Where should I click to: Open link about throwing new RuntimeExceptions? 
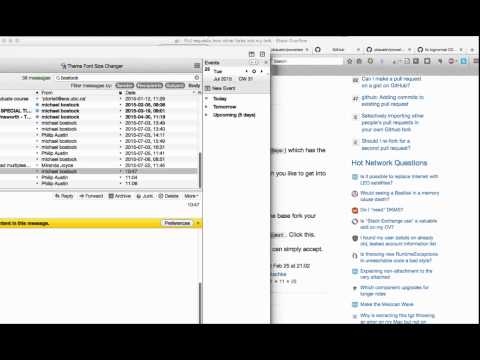tap(399, 257)
